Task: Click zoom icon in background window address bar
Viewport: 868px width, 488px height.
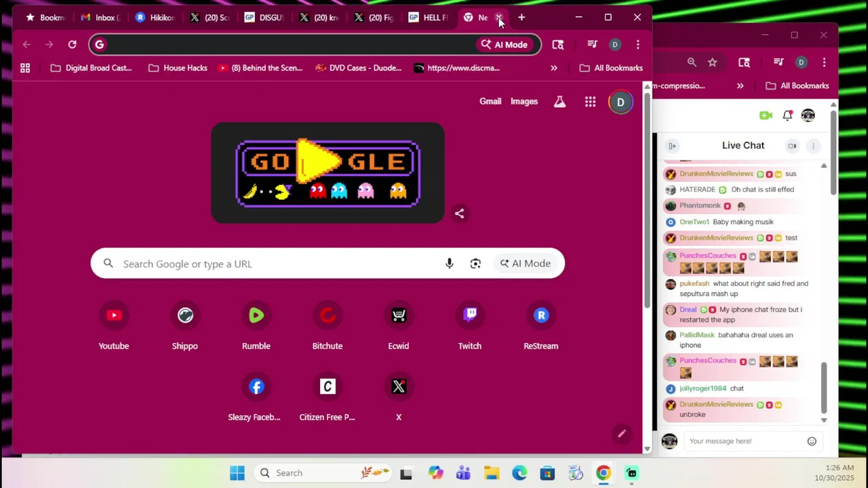Action: coord(692,62)
